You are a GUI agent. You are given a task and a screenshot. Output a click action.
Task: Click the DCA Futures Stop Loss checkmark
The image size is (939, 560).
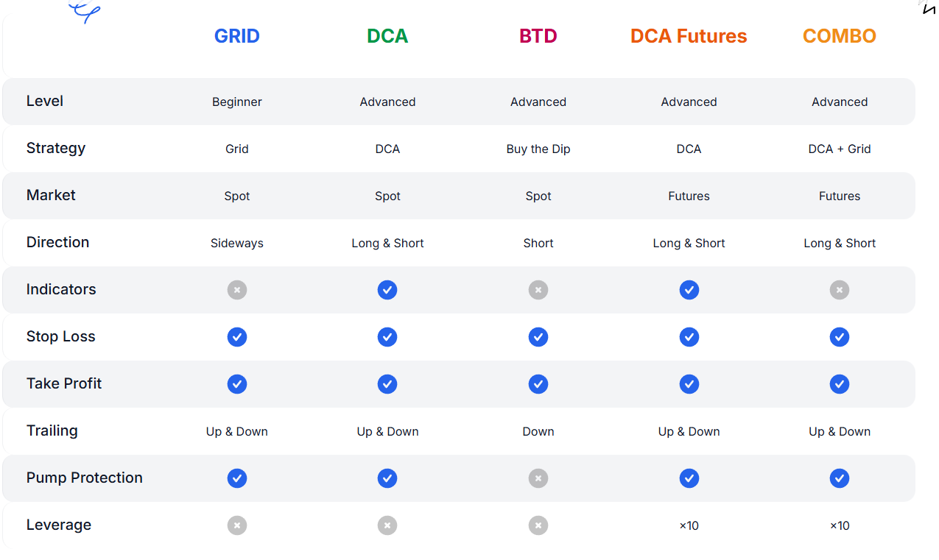click(x=689, y=337)
